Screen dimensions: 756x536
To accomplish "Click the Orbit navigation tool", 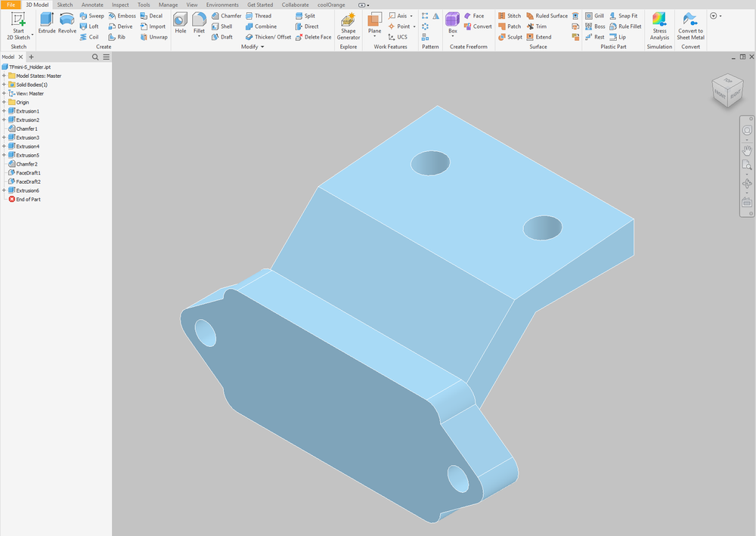I will click(x=747, y=184).
